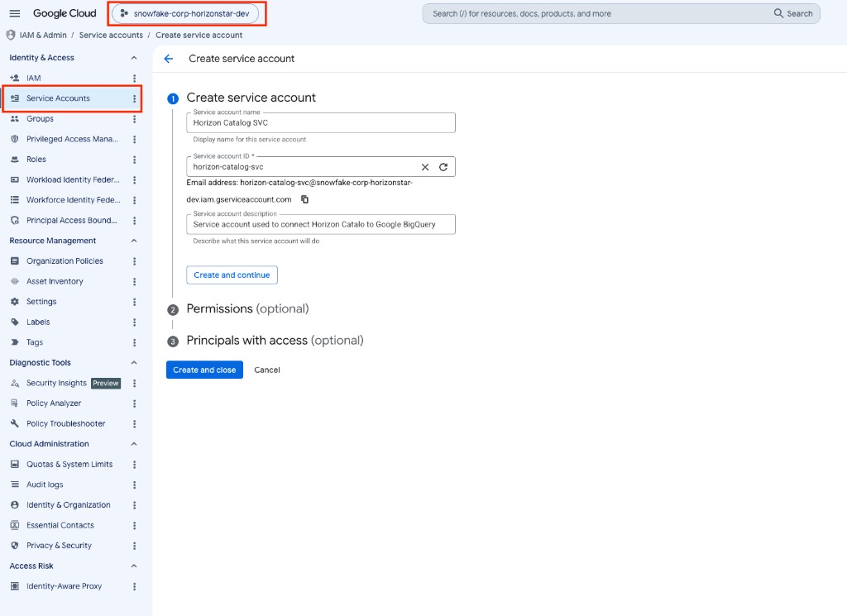Clear the Service account ID with X
The height and width of the screenshot is (616, 847).
(425, 167)
